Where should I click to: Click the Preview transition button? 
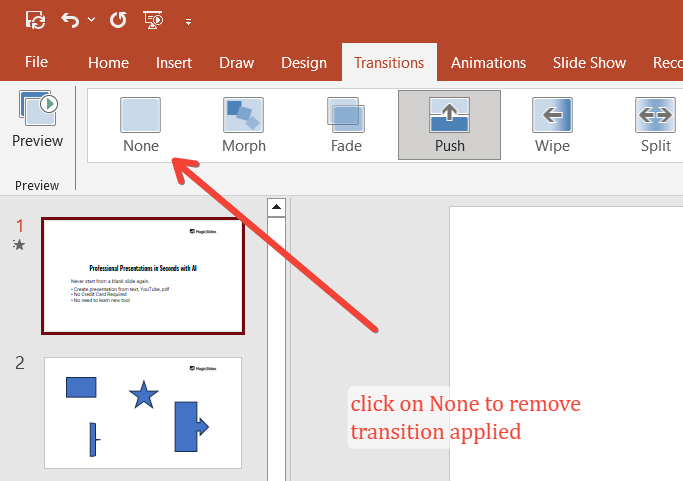[37, 119]
